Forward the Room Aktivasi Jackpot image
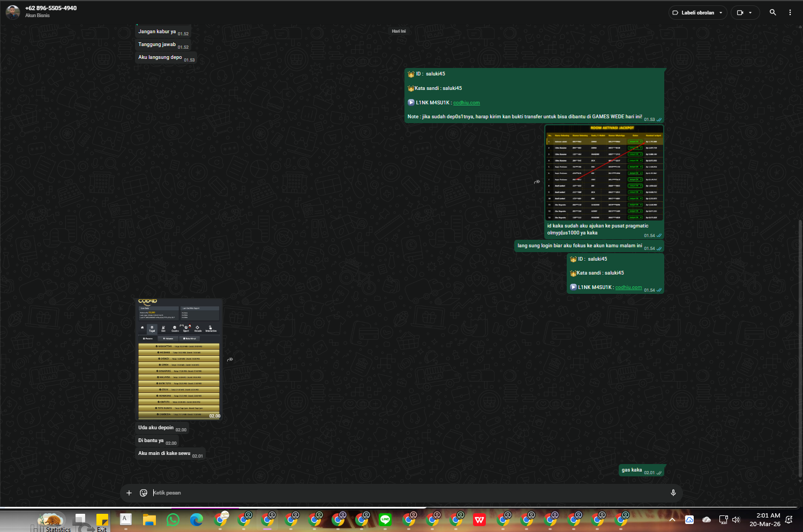Viewport: 803px width, 532px height. [537, 182]
